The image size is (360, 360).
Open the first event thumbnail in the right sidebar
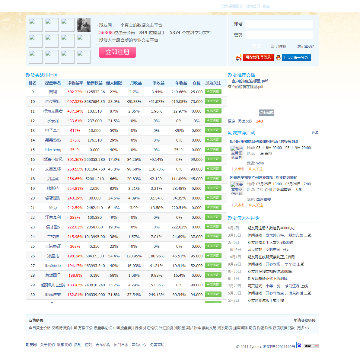click(237, 153)
